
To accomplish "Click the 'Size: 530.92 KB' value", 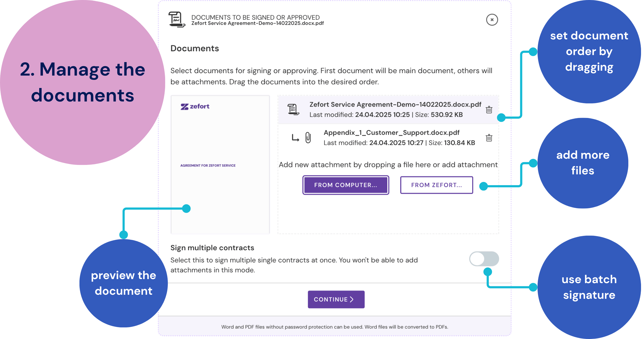I will 439,115.
